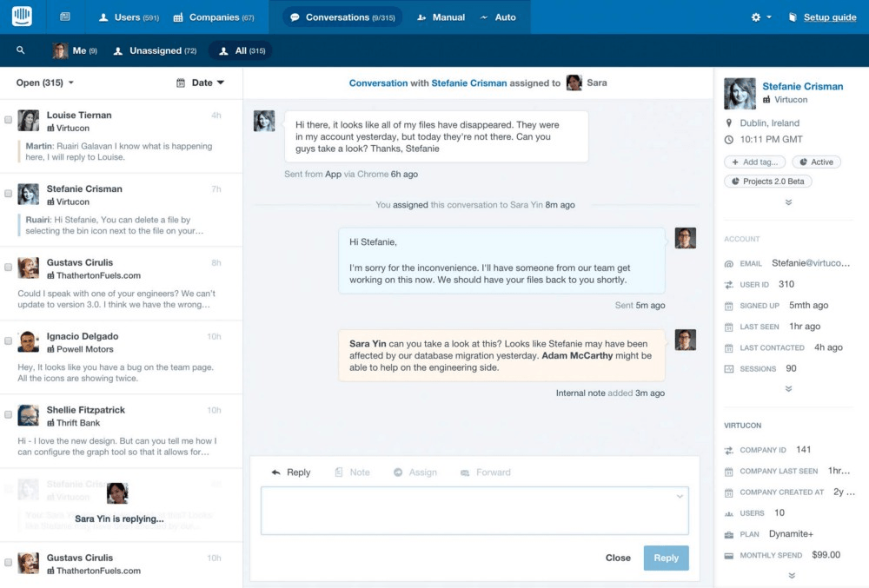Click the Dublin location pin icon
This screenshot has height=588, width=869.
729,123
